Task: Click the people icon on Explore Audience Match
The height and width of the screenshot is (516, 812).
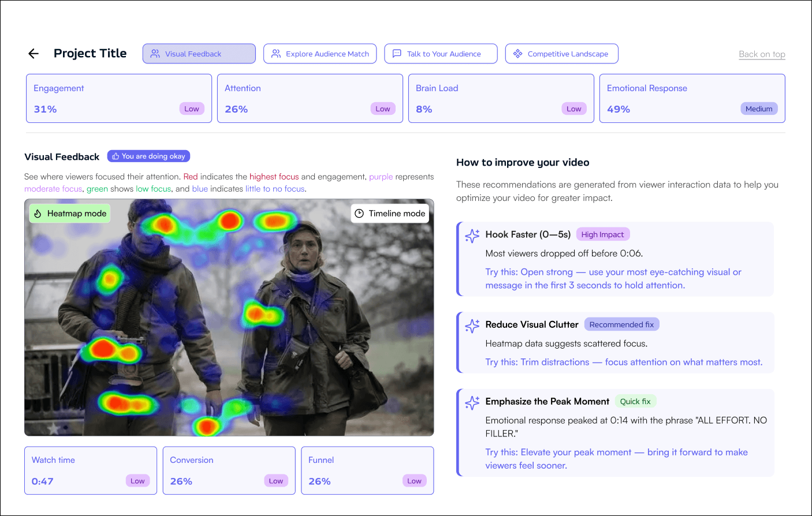Action: tap(276, 54)
